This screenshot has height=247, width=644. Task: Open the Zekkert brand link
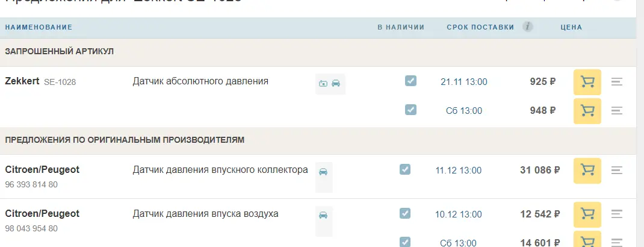22,81
